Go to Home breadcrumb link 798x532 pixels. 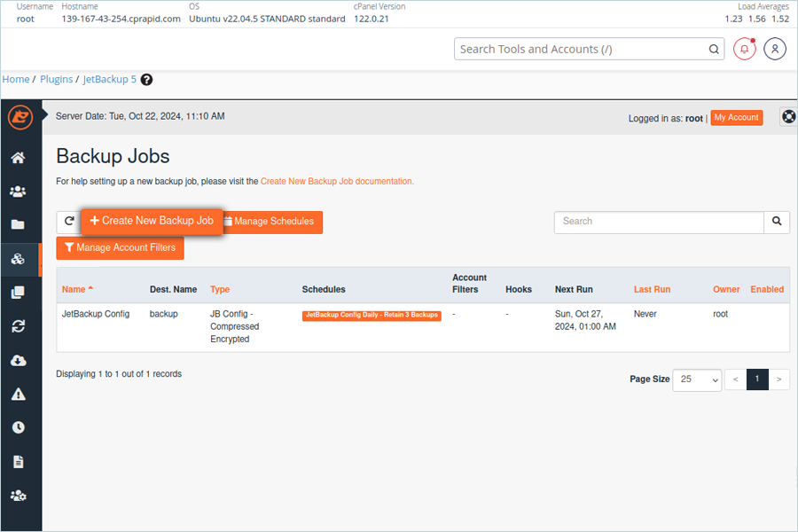(16, 80)
